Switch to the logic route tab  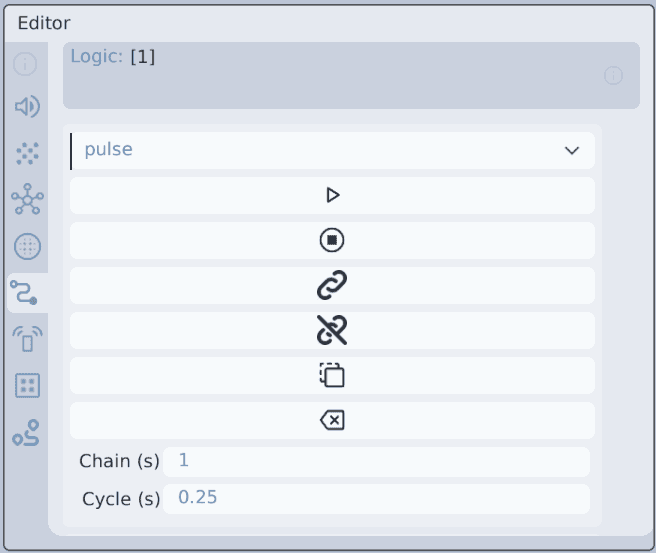click(24, 292)
